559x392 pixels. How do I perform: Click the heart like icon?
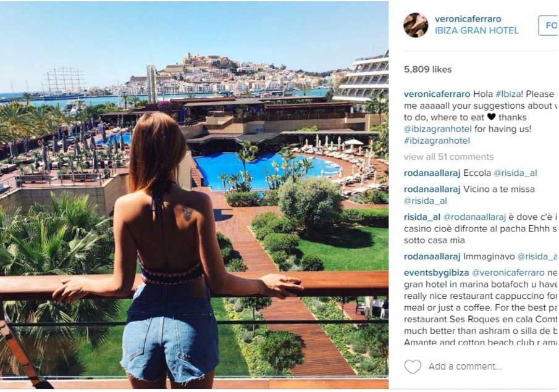click(x=413, y=367)
